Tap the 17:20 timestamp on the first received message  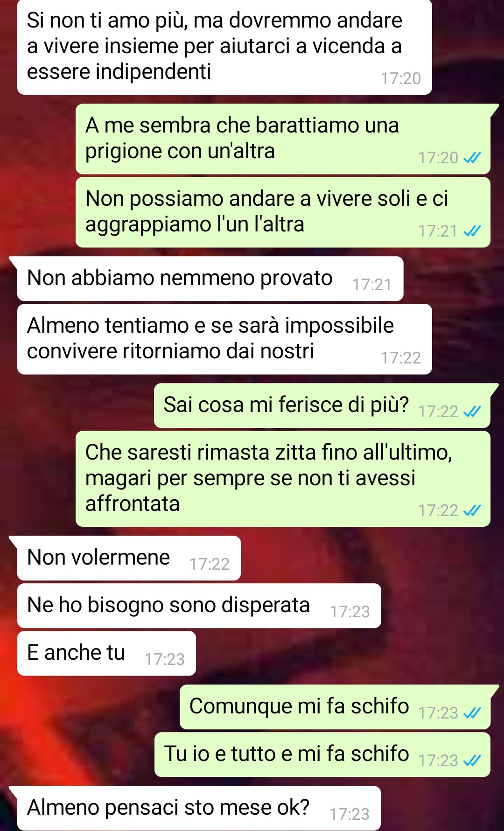pyautogui.click(x=401, y=78)
